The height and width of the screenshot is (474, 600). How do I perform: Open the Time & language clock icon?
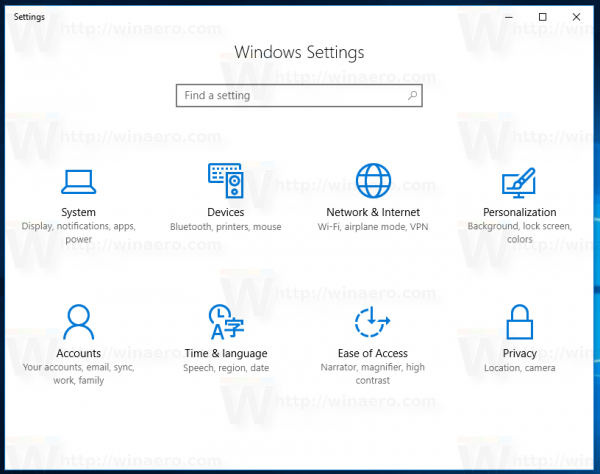point(226,322)
